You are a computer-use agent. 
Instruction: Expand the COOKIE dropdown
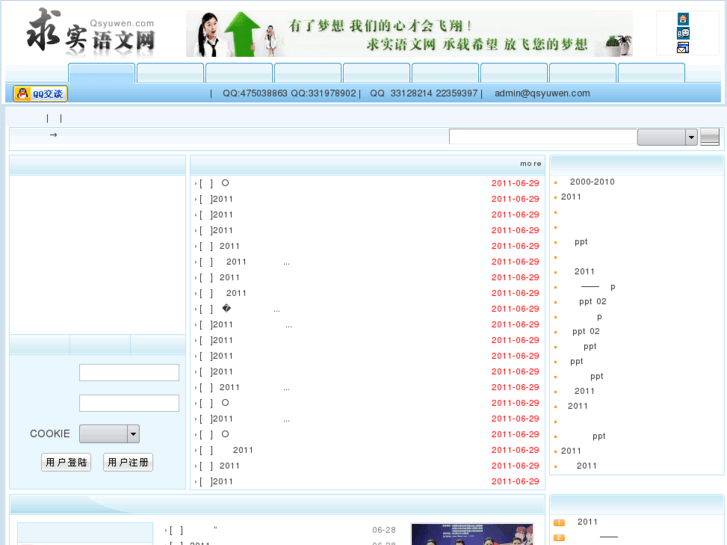click(109, 434)
